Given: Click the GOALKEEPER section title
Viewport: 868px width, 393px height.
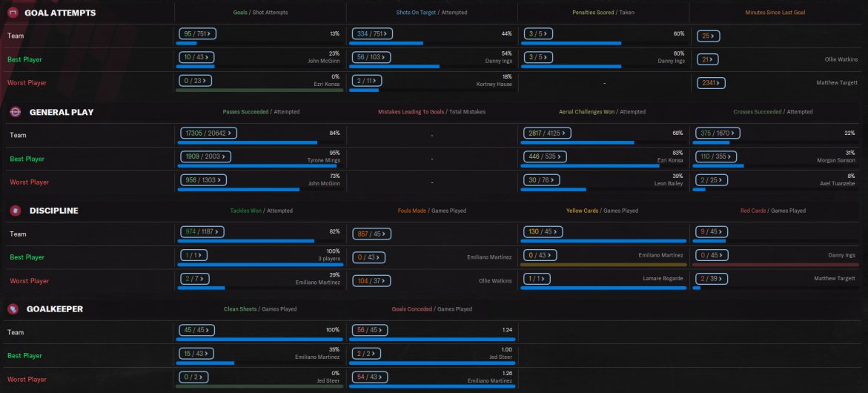Looking at the screenshot, I should tap(55, 309).
